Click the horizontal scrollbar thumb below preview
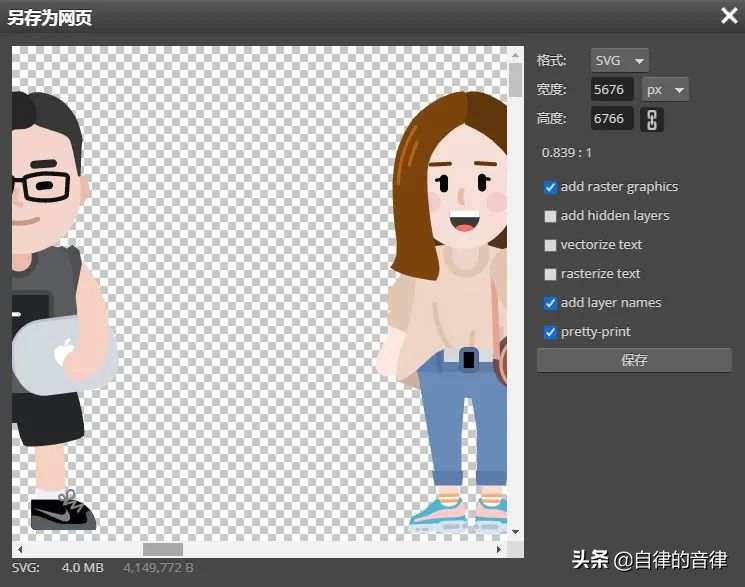The image size is (745, 587). 163,549
